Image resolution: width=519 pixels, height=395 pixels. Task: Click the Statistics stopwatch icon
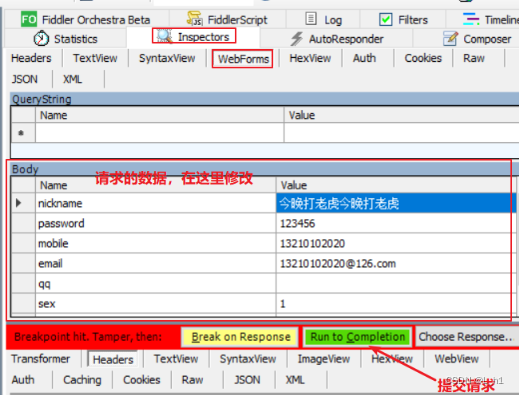pos(41,38)
